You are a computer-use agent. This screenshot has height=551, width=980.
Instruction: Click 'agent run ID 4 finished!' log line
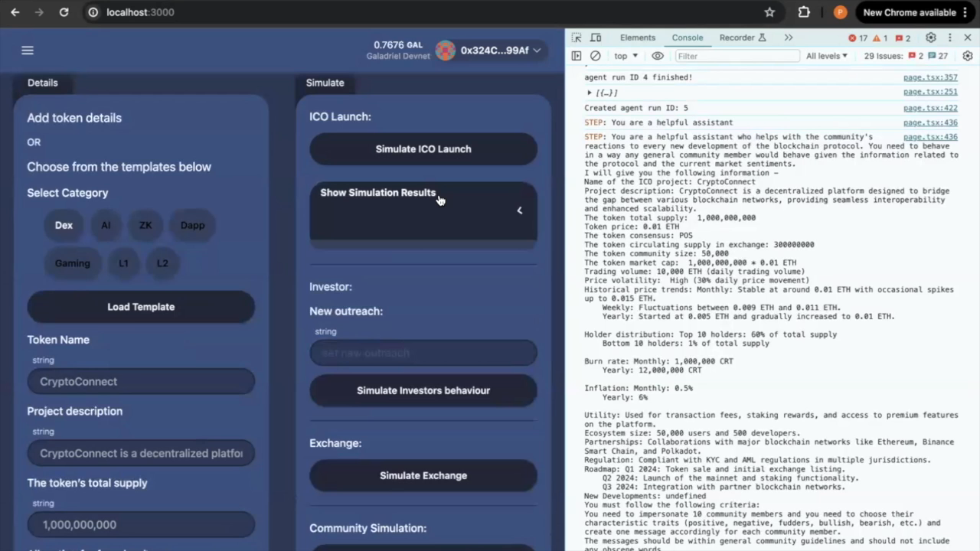click(639, 77)
